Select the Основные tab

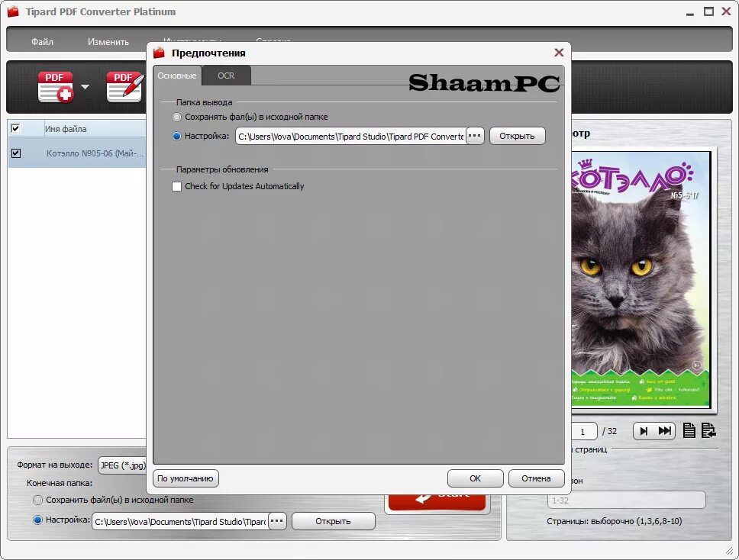point(177,76)
